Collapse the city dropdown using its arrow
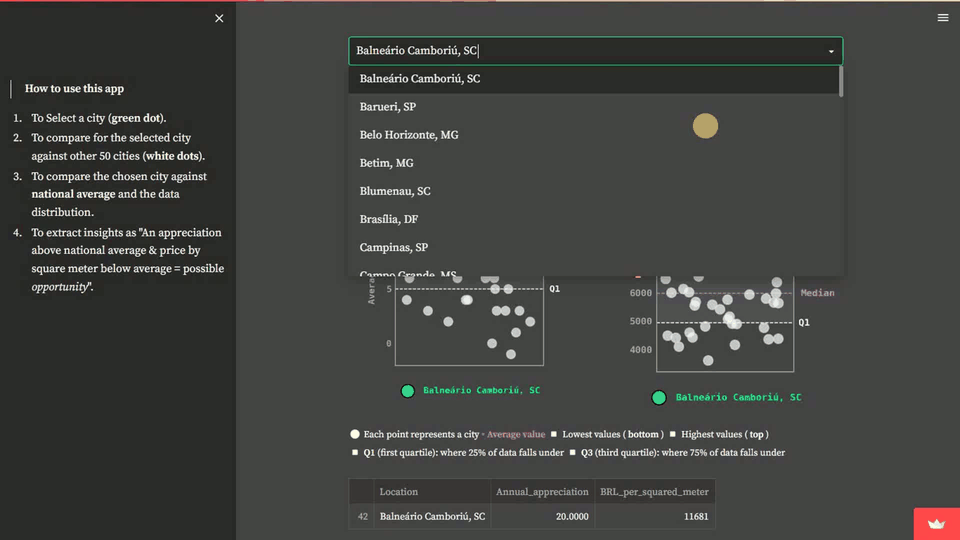This screenshot has height=540, width=960. coord(831,51)
